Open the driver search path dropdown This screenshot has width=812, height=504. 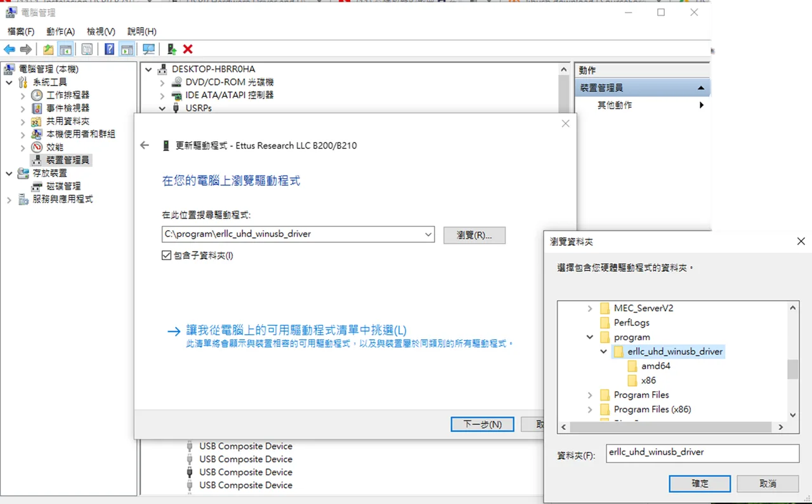coord(428,235)
